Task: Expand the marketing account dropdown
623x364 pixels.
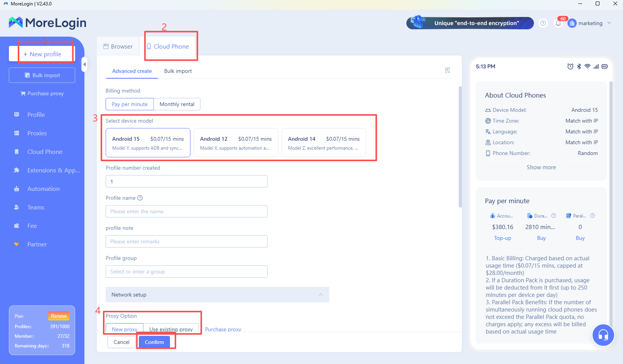Action: [610, 23]
